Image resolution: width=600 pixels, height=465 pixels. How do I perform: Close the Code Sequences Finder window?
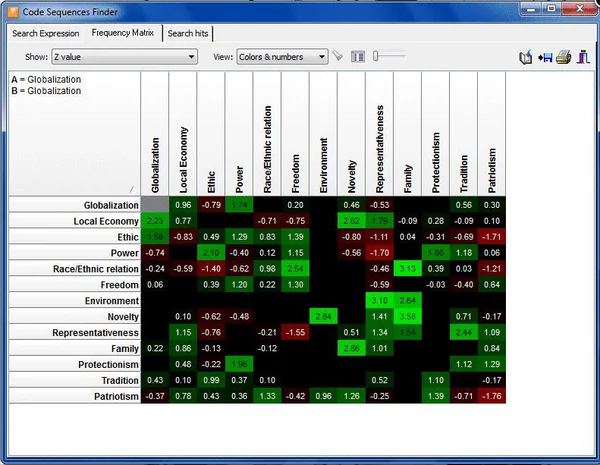coord(579,8)
